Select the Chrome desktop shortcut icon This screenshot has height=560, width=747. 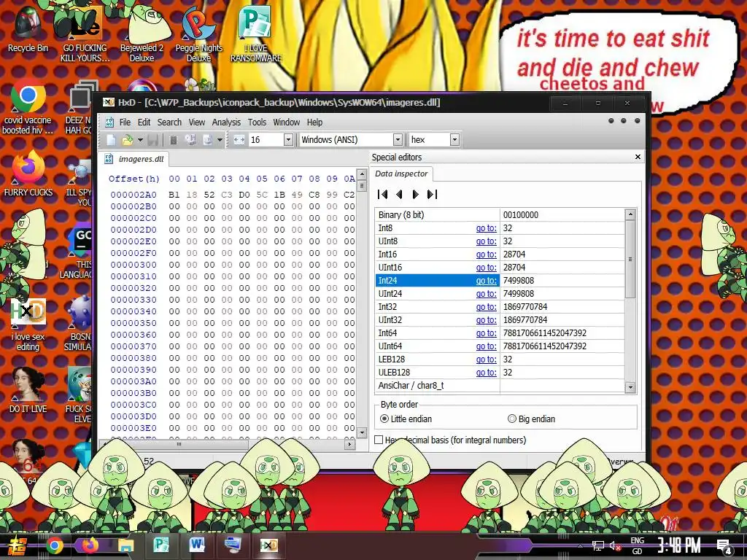click(28, 107)
